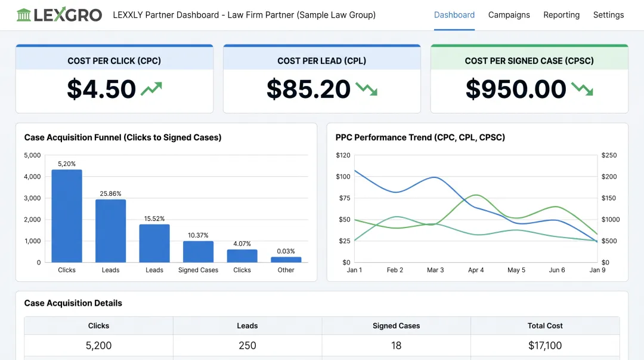Click the LEXGRO courthouse logo icon
Image resolution: width=644 pixels, height=360 pixels.
pos(24,15)
